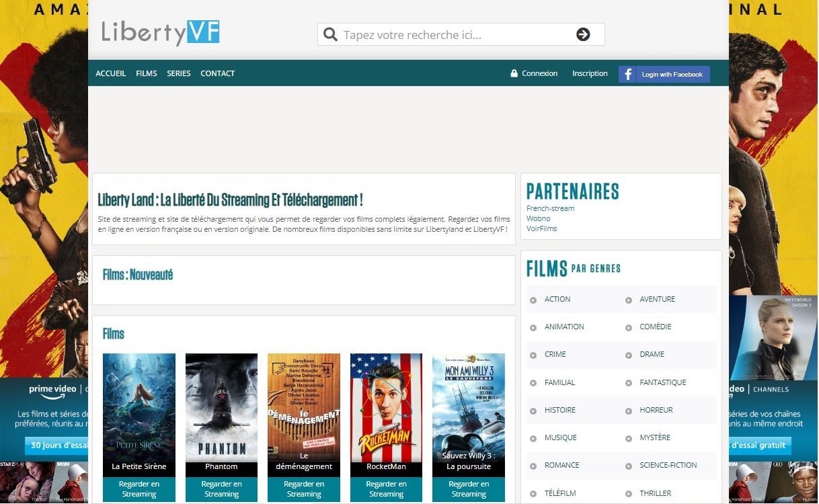Click the bullet icon next to Romance
This screenshot has height=504, width=819.
pyautogui.click(x=533, y=466)
